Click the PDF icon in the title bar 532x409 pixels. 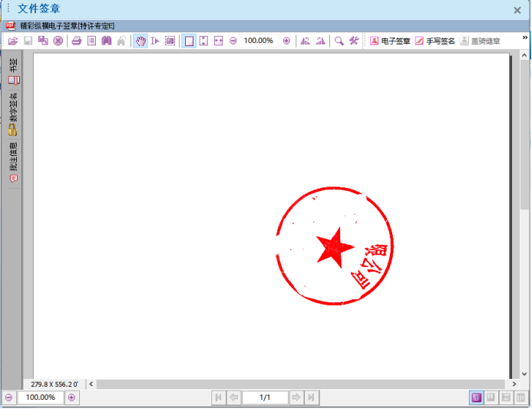(11, 26)
